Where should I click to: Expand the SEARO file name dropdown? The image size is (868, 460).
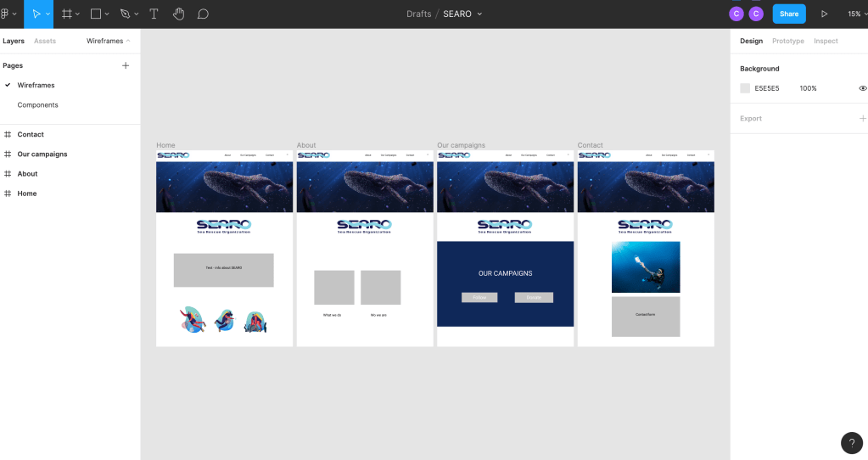[479, 14]
